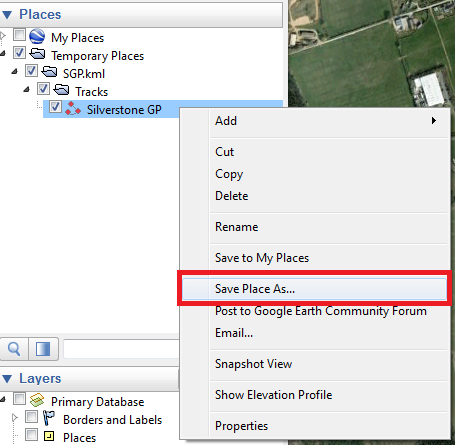
Task: Collapse the Places panel header triangle
Action: coord(7,15)
